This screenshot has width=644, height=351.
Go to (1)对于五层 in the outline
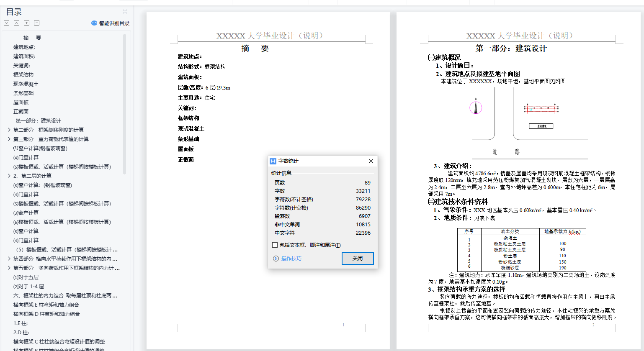(26, 277)
